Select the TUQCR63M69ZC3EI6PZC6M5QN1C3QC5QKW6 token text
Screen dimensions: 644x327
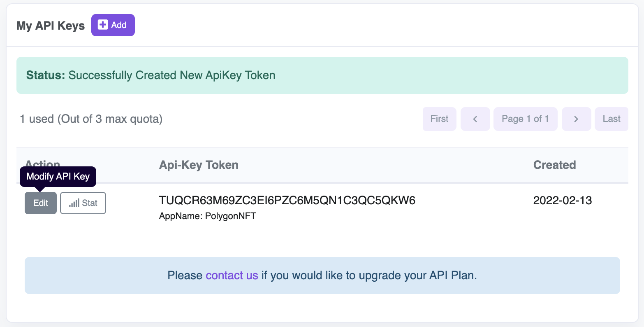pyautogui.click(x=287, y=201)
